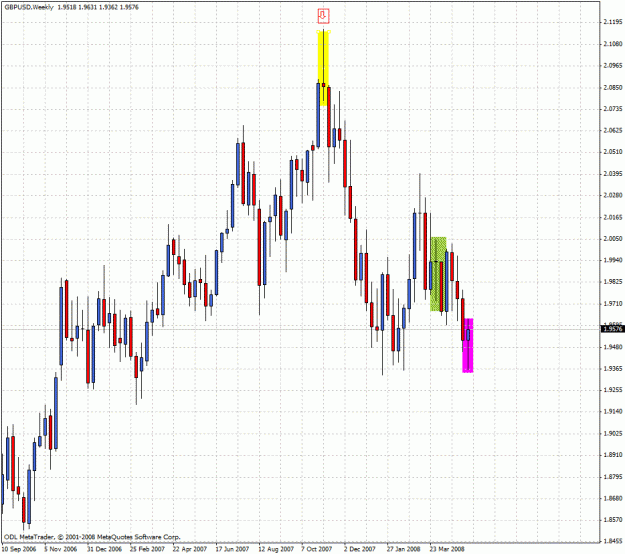Click the 5 Nov 2006 date label

(61, 549)
